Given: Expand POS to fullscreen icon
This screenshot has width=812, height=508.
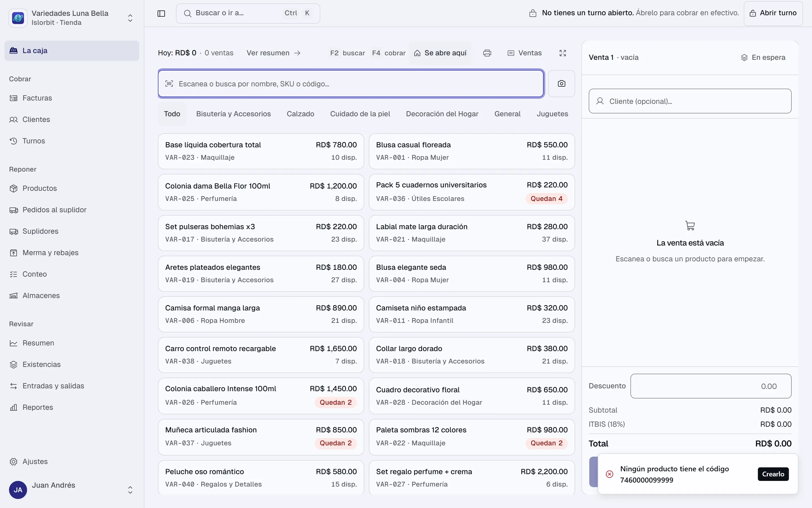Looking at the screenshot, I should (x=563, y=53).
